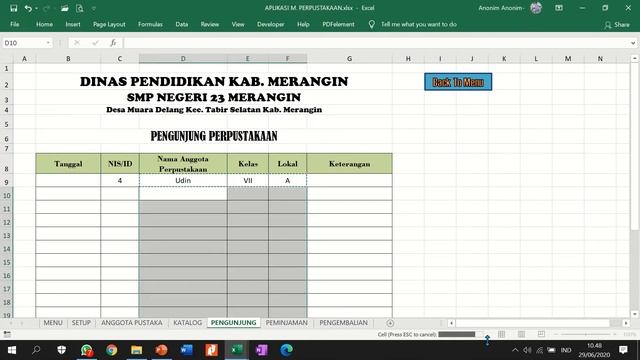This screenshot has height=360, width=640.
Task: Open the Developer ribbon tab
Action: [271, 24]
